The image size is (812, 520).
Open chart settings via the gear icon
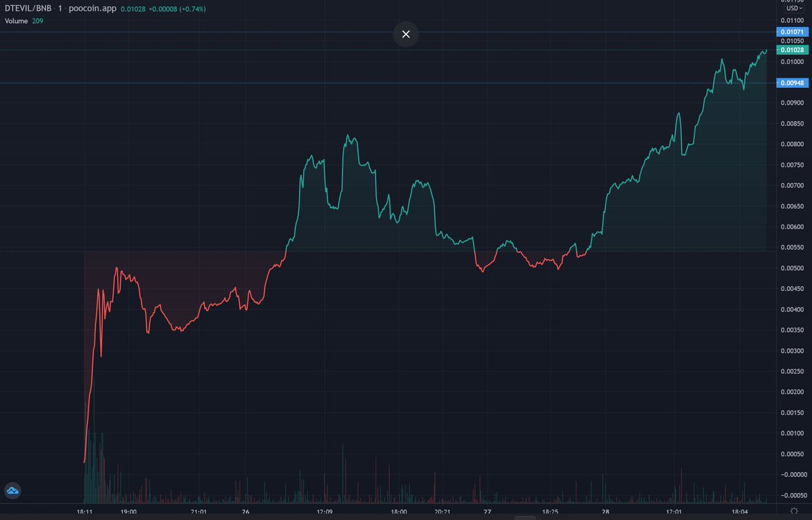(793, 512)
